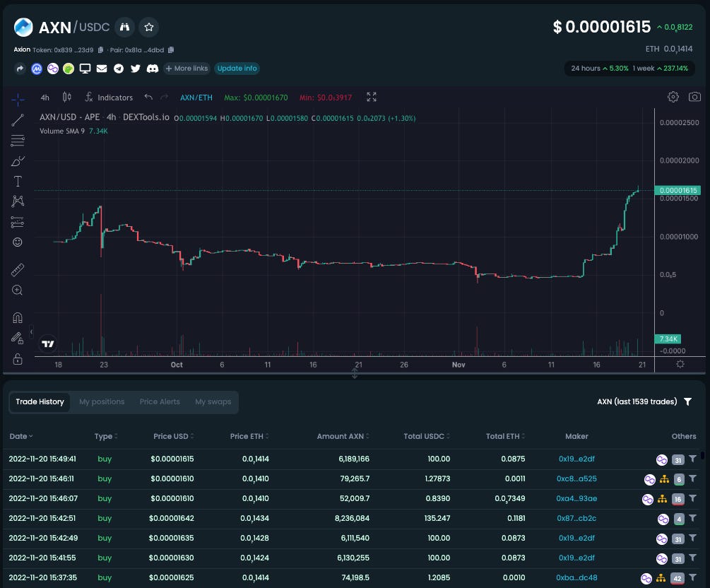Expand More links
The image size is (710, 588).
pos(187,69)
